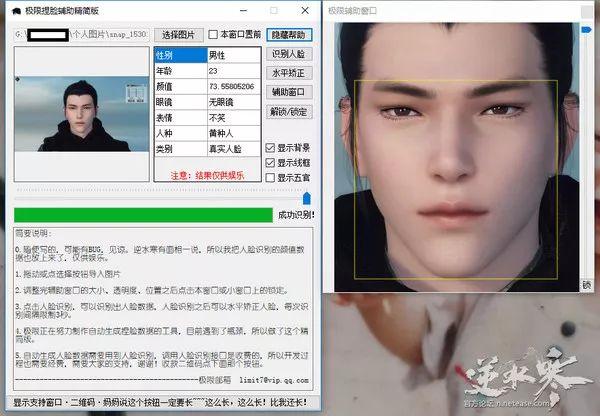Viewport: 600px width, 416px height.
Task: Click the 成功识别! status text
Action: coord(296,215)
